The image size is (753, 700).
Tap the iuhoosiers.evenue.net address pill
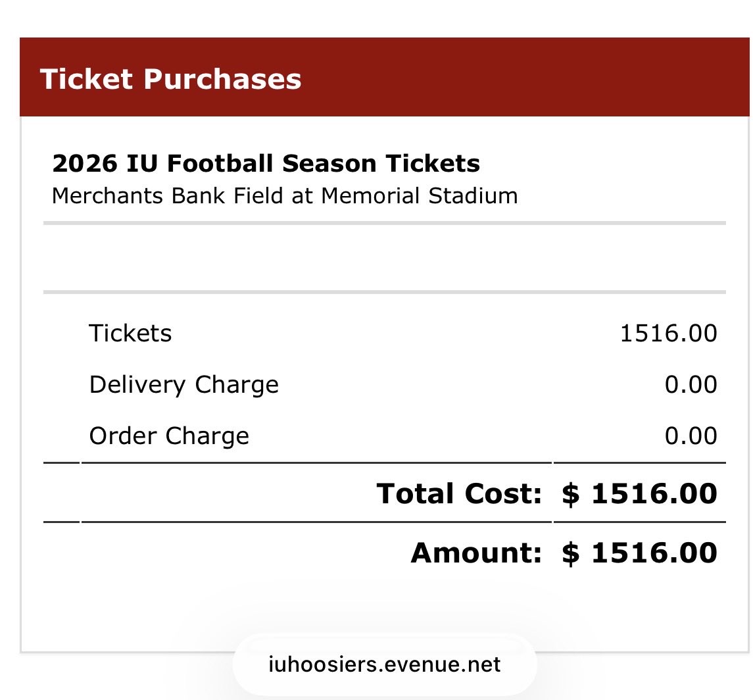(385, 664)
